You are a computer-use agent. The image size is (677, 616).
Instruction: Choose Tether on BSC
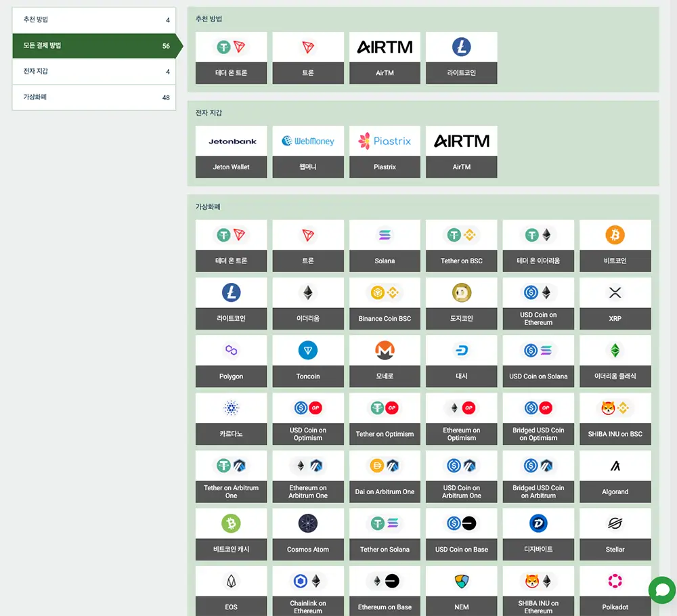tap(462, 246)
